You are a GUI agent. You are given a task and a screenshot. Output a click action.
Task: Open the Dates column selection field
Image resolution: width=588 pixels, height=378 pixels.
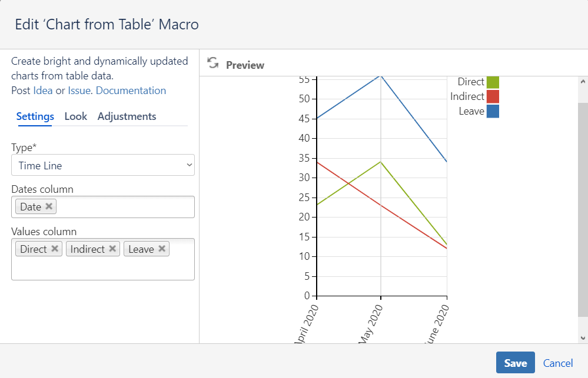[x=118, y=206]
